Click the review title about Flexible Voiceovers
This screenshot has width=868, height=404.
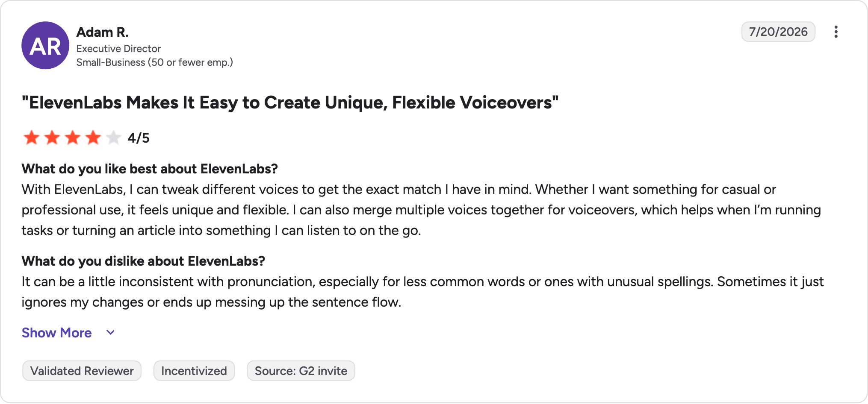pyautogui.click(x=290, y=102)
